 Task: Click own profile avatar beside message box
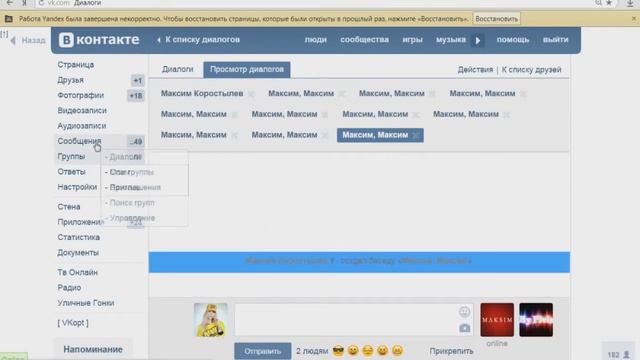(211, 320)
